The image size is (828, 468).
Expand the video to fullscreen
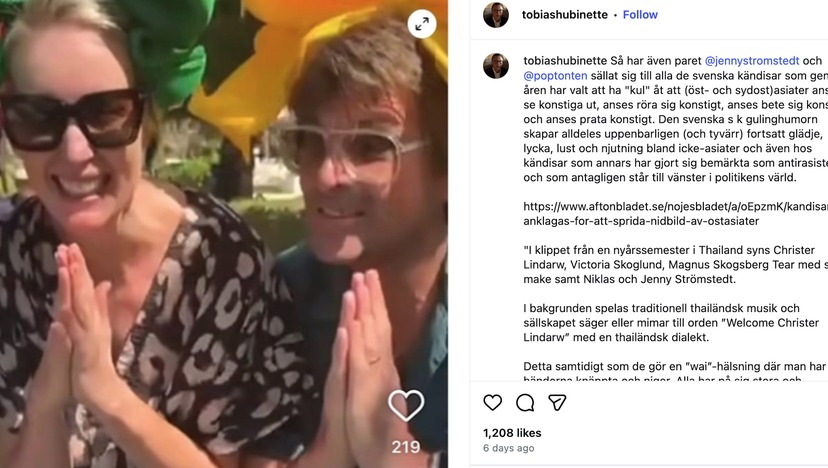click(422, 24)
